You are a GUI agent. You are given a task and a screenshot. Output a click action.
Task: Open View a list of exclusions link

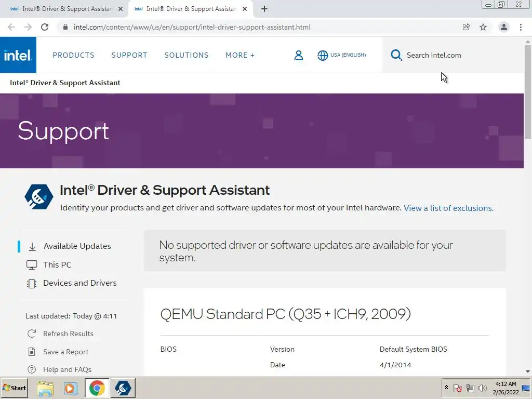(448, 208)
